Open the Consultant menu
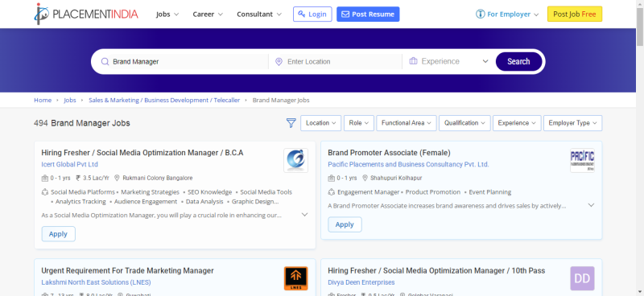 [x=259, y=14]
